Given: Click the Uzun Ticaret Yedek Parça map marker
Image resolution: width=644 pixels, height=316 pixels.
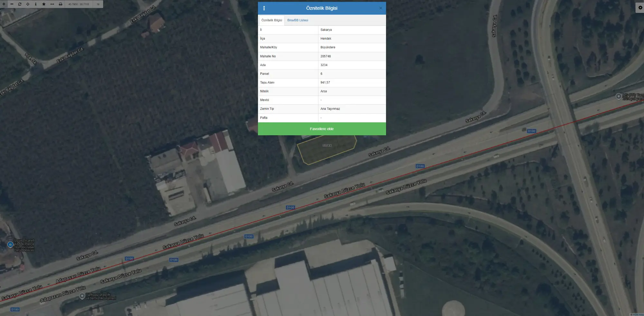Looking at the screenshot, I should [x=10, y=244].
